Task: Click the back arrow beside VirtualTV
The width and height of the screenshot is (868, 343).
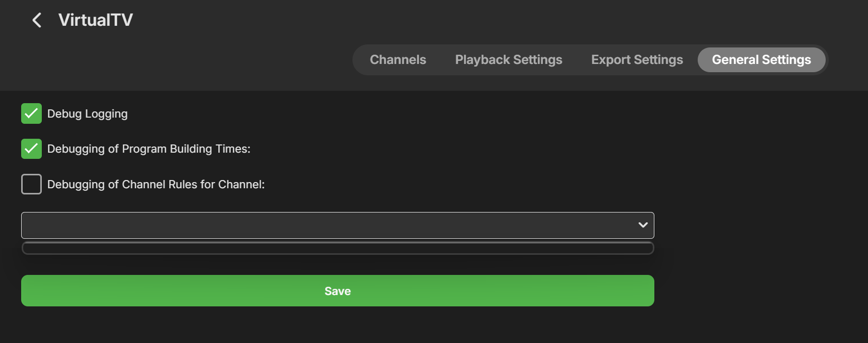Action: (37, 20)
